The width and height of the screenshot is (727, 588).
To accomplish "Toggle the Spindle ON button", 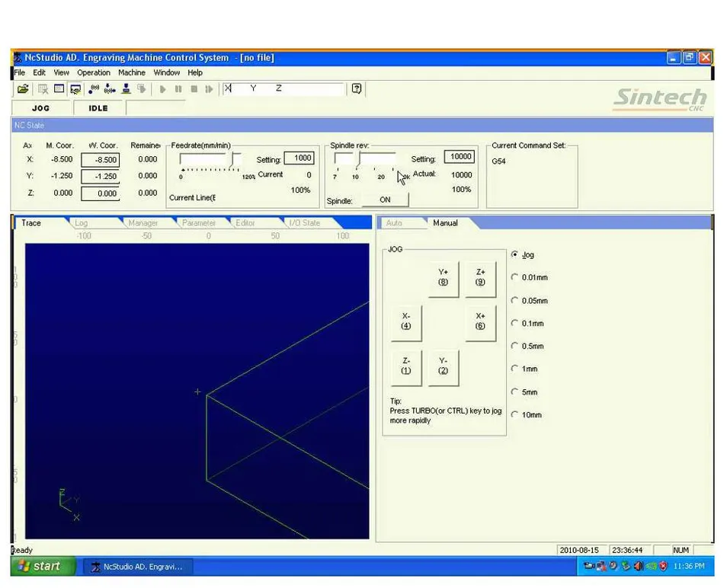I will click(x=385, y=200).
